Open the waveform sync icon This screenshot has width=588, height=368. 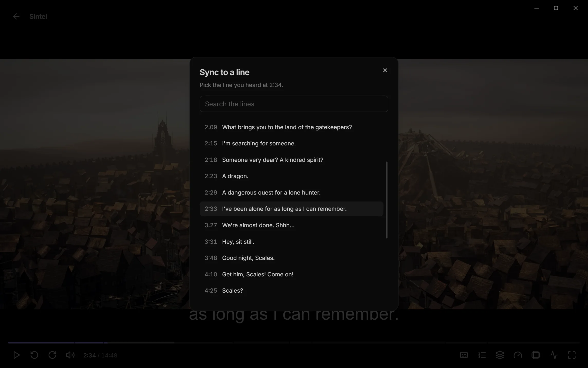tap(554, 355)
